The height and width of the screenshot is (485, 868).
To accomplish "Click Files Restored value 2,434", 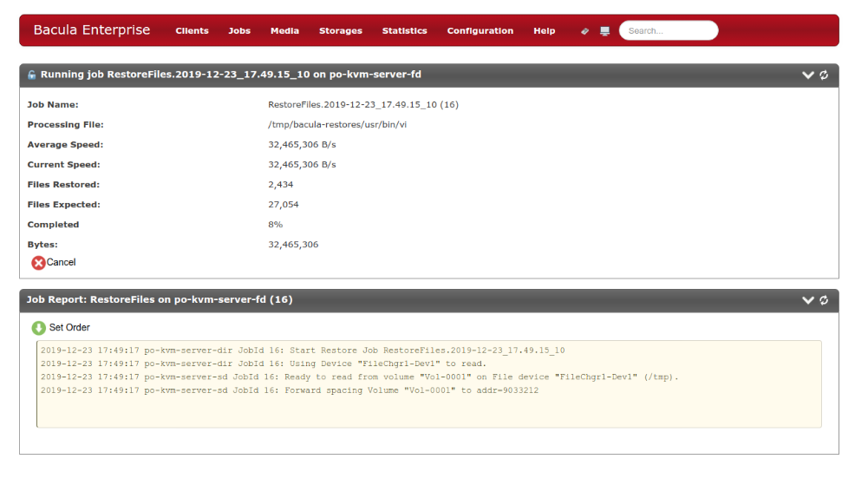I will (281, 184).
